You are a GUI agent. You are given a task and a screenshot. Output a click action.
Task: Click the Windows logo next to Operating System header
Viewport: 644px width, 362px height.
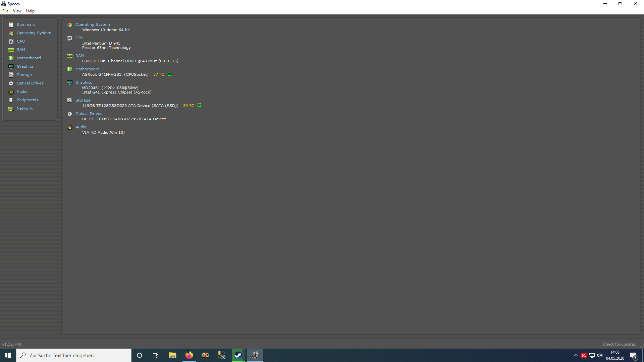click(x=69, y=24)
